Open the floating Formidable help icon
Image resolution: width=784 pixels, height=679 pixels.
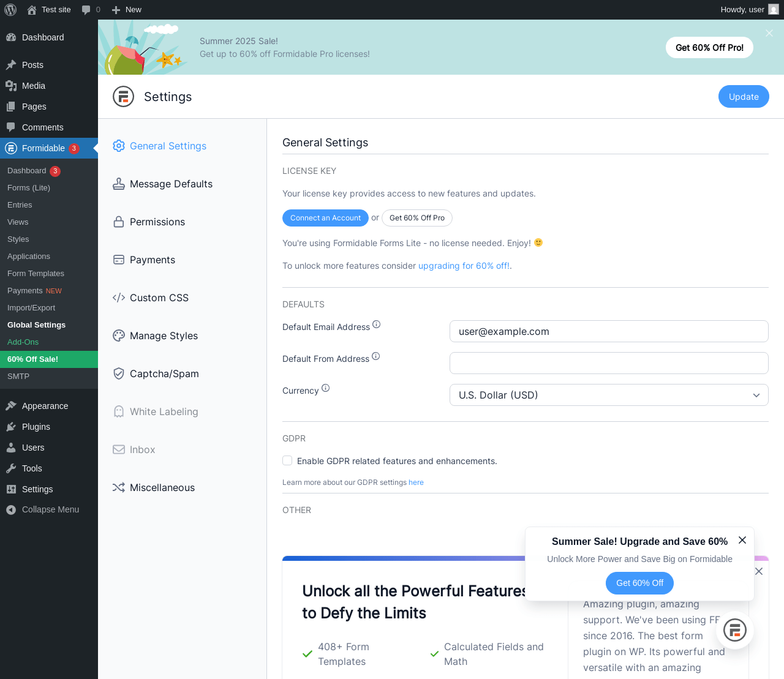point(735,630)
